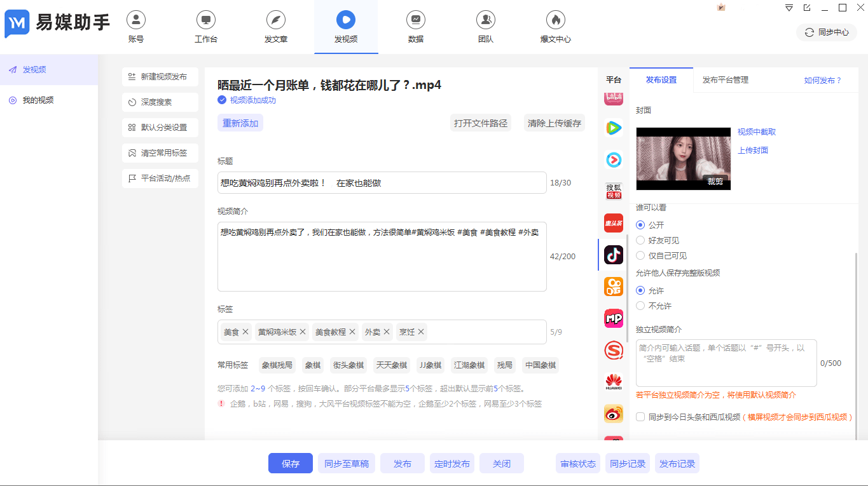Check 同步到今日头条和西瓜视频 checkbox
The width and height of the screenshot is (868, 486).
[x=640, y=417]
